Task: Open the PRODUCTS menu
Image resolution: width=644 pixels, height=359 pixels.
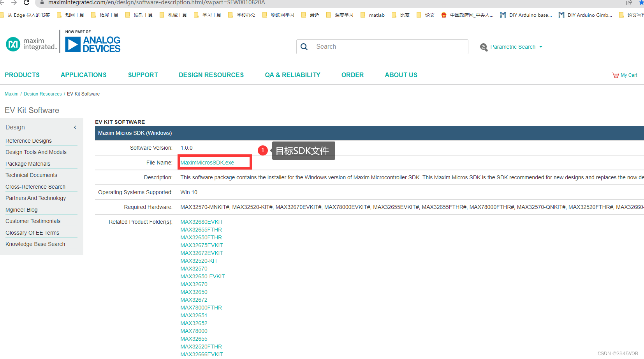Action: click(22, 75)
